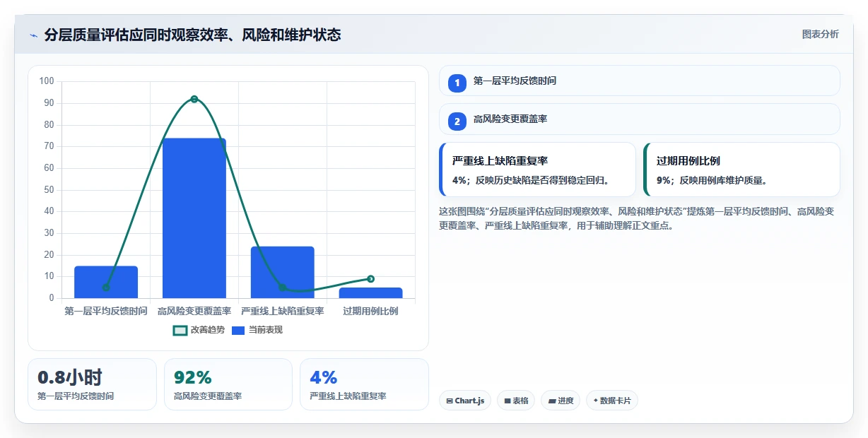Open the 过期用例比例 card

pyautogui.click(x=741, y=170)
